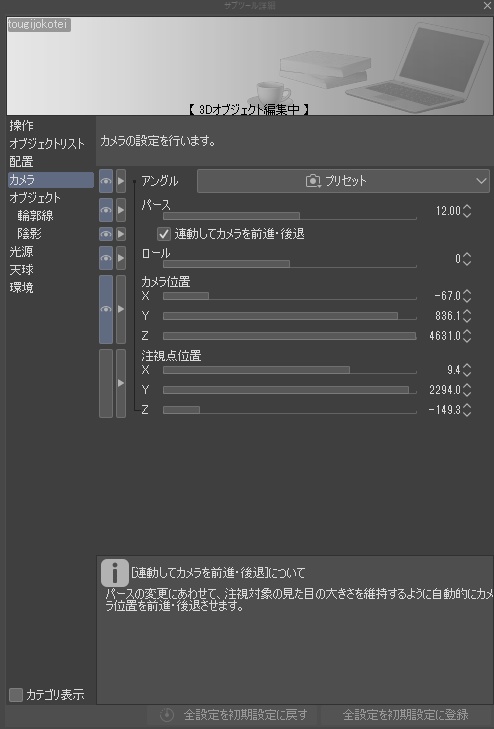Expand arrow beside 連動してカメラを前進・後退 row

click(x=121, y=234)
